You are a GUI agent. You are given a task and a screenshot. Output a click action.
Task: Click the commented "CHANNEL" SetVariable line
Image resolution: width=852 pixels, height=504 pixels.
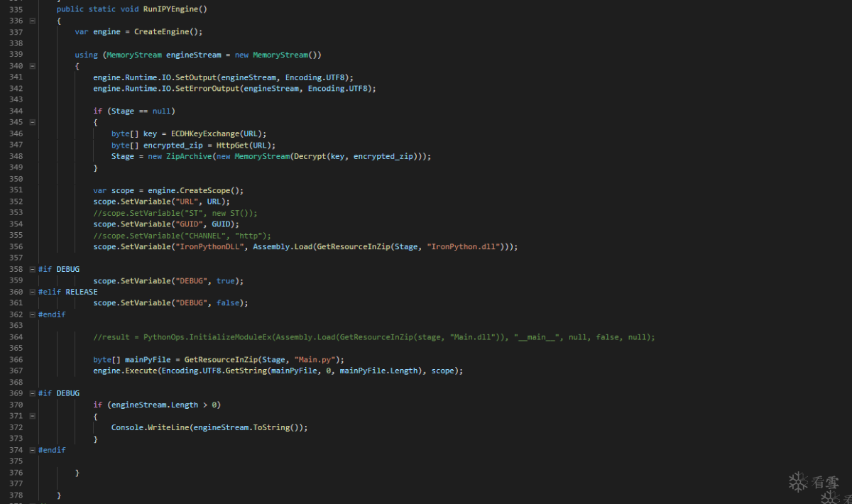182,236
